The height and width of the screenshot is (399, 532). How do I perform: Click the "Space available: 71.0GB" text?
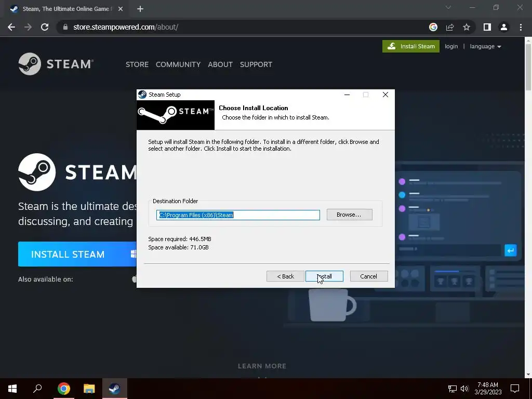[179, 247]
